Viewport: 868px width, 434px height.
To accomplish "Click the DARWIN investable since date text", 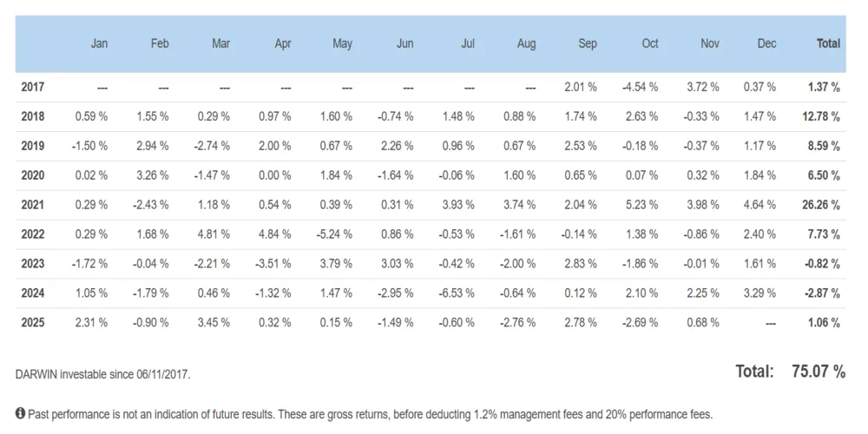I will (103, 374).
